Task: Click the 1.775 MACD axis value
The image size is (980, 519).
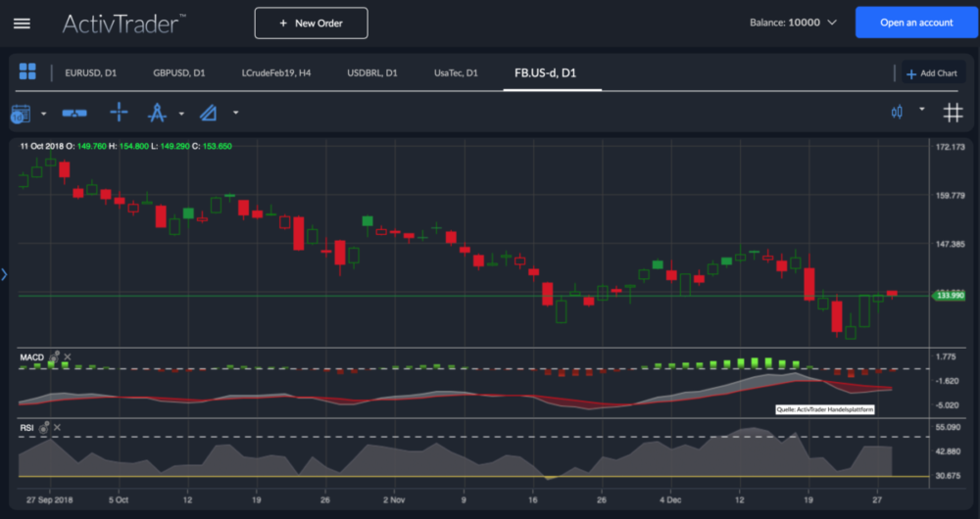Action: click(x=948, y=356)
